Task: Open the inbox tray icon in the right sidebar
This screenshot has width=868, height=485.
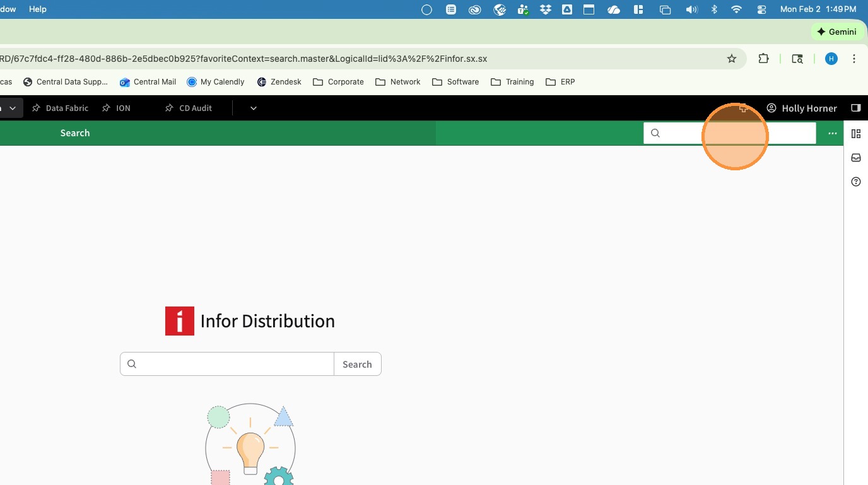Action: coord(856,158)
